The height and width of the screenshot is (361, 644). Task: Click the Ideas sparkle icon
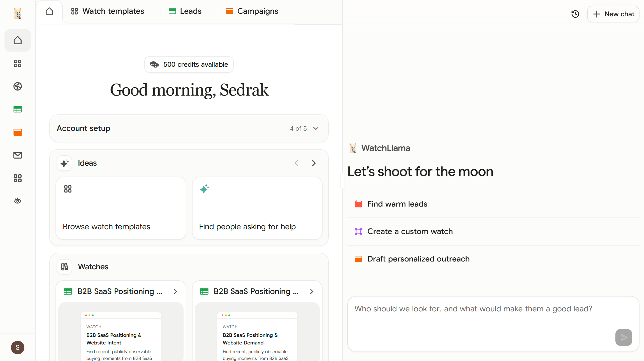coord(64,163)
